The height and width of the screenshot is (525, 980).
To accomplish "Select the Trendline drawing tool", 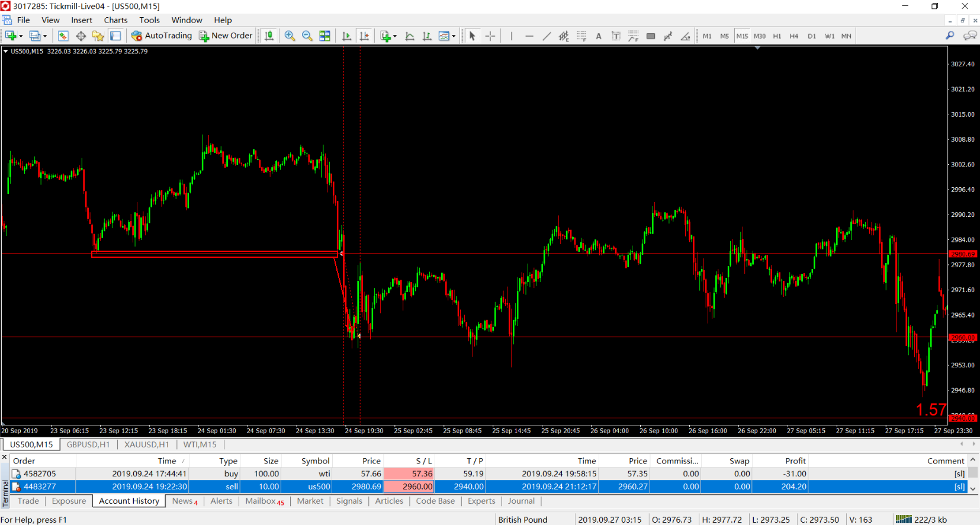I will pyautogui.click(x=547, y=36).
